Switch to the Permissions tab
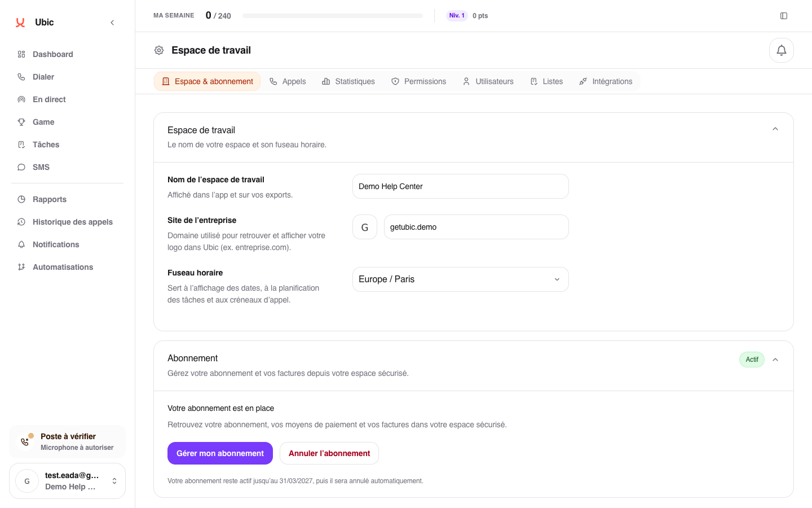 point(418,81)
